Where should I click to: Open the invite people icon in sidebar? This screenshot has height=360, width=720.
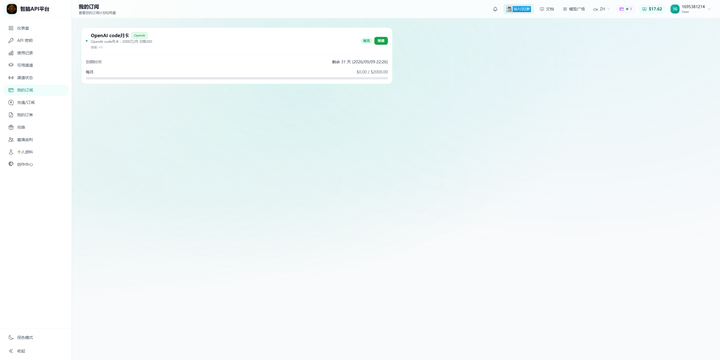[11, 140]
